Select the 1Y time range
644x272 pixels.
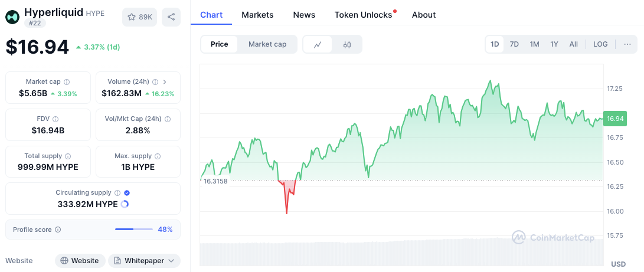tap(554, 44)
